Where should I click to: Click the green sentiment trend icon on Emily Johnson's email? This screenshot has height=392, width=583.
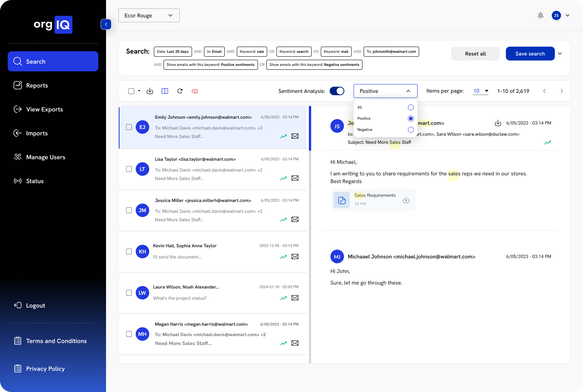283,136
